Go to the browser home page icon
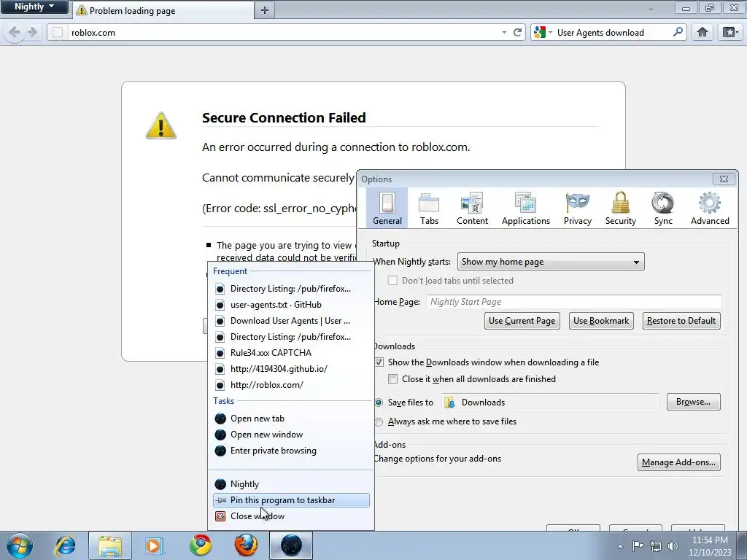 coord(703,32)
